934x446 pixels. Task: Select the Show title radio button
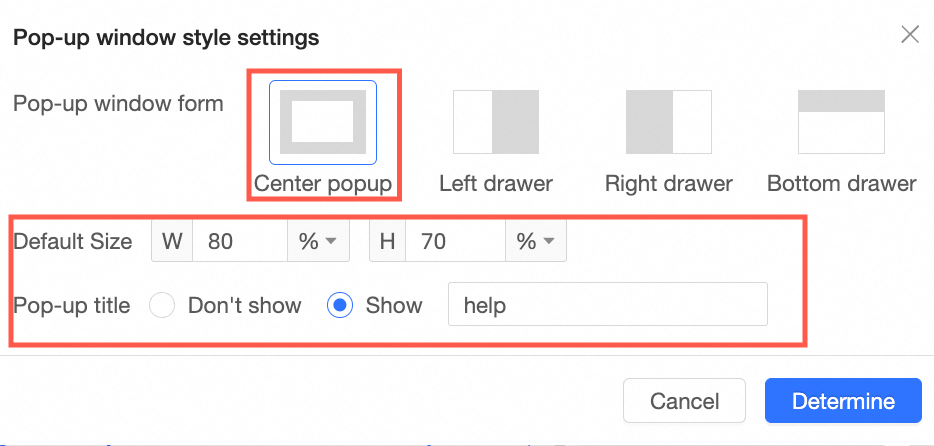pyautogui.click(x=340, y=305)
